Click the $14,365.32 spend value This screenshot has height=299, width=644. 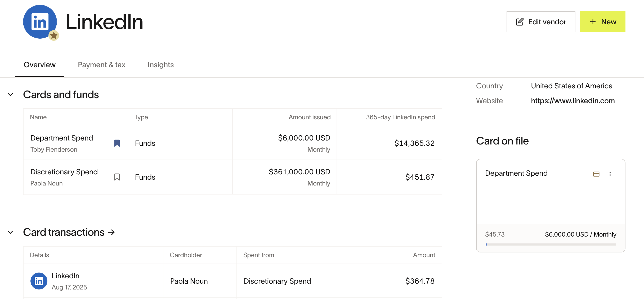coord(414,143)
